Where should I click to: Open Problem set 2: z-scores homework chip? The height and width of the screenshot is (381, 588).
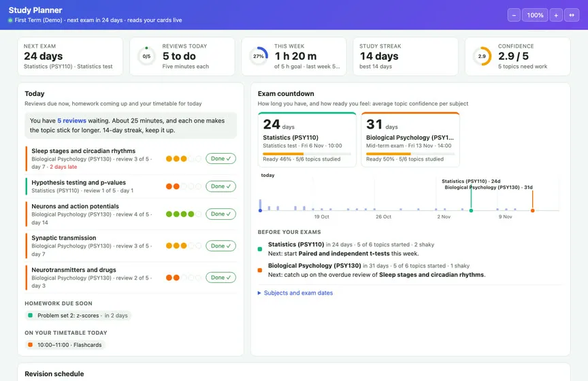pos(78,316)
